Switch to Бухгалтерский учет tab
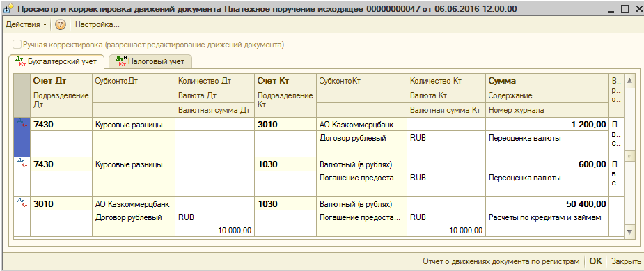This screenshot has width=644, height=271. point(56,62)
